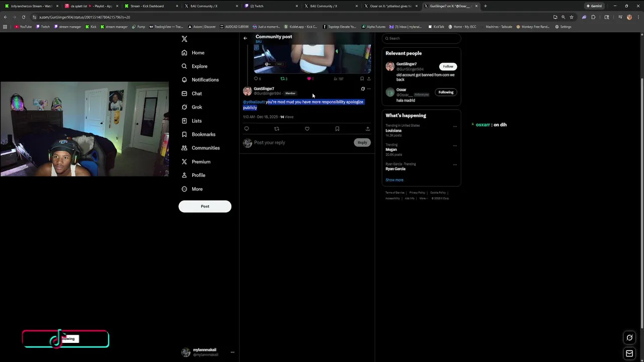Open the Pump bookmark

click(x=138, y=27)
